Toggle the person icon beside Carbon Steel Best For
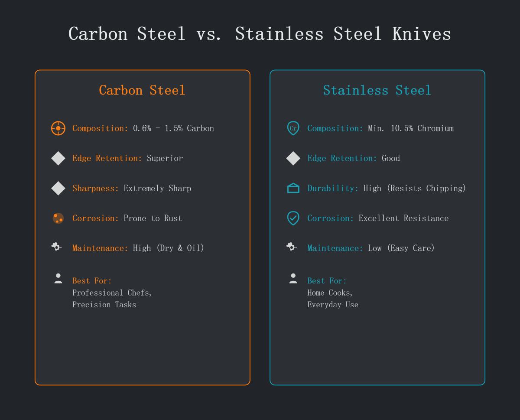This screenshot has width=520, height=420. click(58, 278)
